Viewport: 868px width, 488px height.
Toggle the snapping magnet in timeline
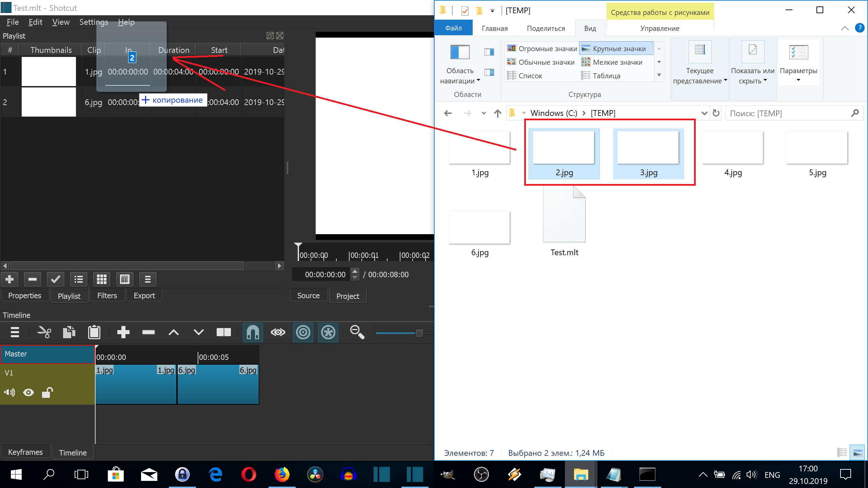coord(252,332)
